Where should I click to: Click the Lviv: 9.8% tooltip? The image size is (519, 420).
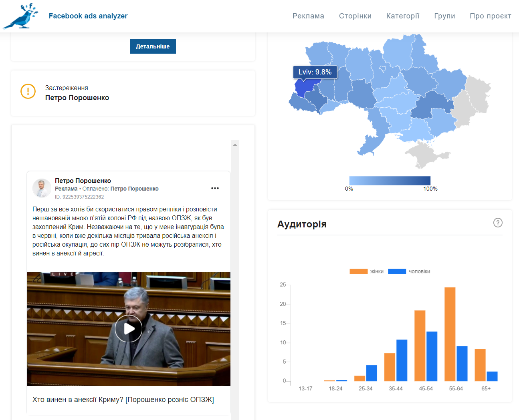point(315,72)
